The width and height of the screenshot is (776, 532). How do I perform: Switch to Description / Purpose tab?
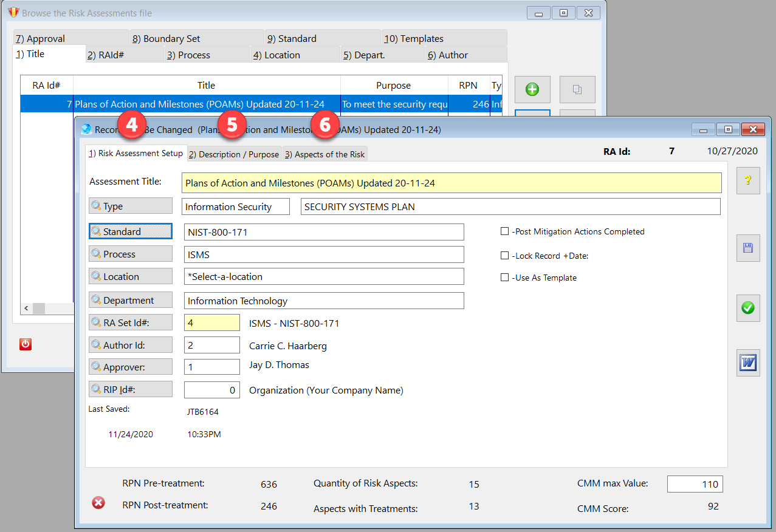[x=234, y=154]
